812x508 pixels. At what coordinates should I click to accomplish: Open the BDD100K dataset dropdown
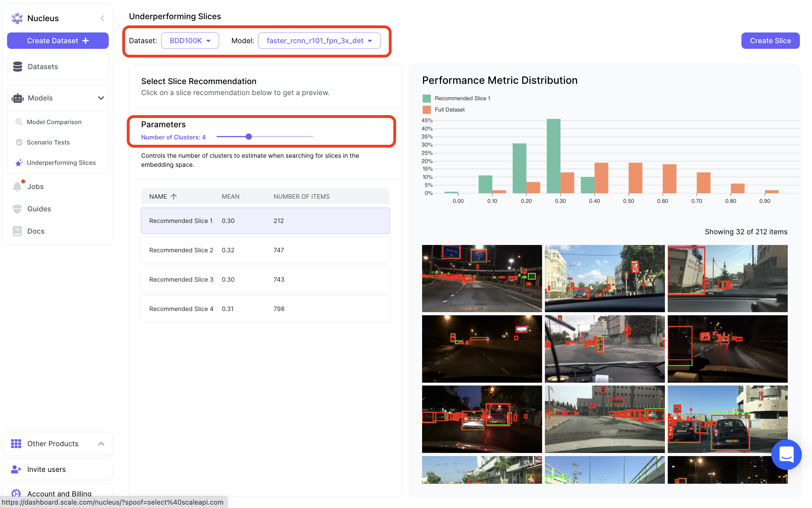pyautogui.click(x=190, y=41)
